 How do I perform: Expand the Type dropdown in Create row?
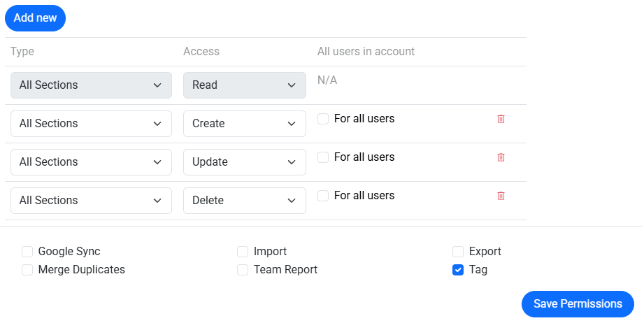point(91,124)
